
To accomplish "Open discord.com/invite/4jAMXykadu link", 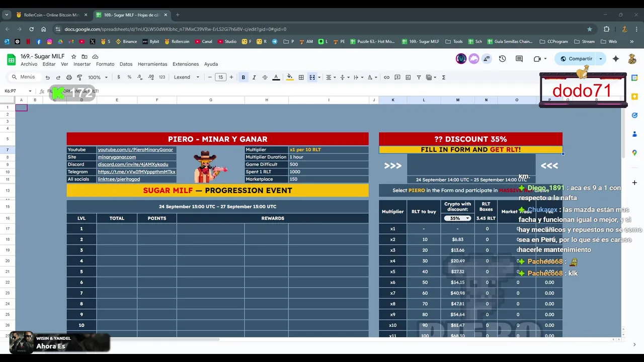I will coord(133,164).
